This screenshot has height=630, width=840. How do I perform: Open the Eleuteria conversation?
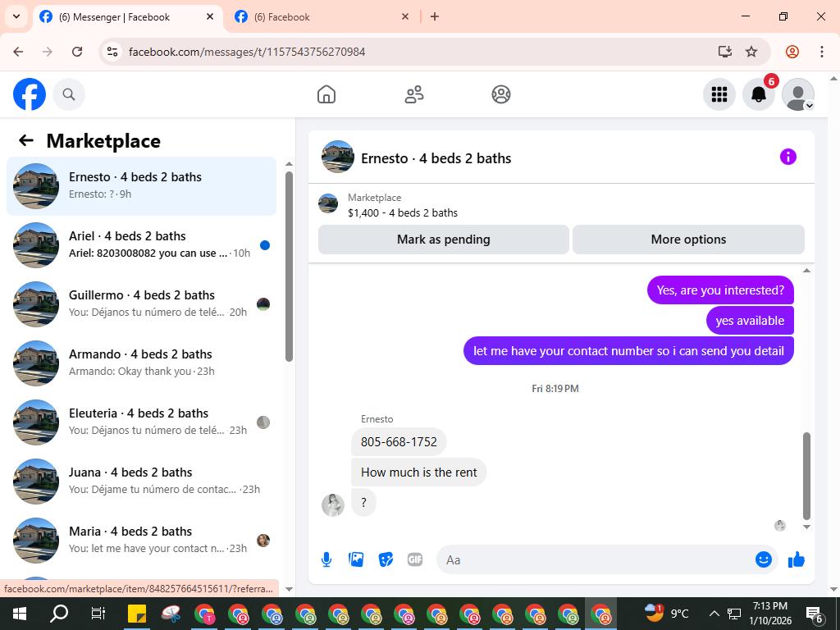pos(141,422)
